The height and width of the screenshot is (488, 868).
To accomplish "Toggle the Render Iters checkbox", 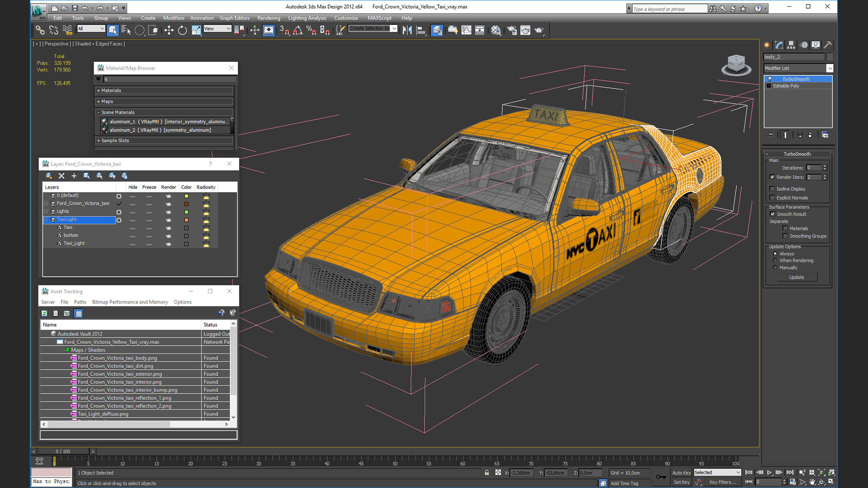I will (x=772, y=177).
